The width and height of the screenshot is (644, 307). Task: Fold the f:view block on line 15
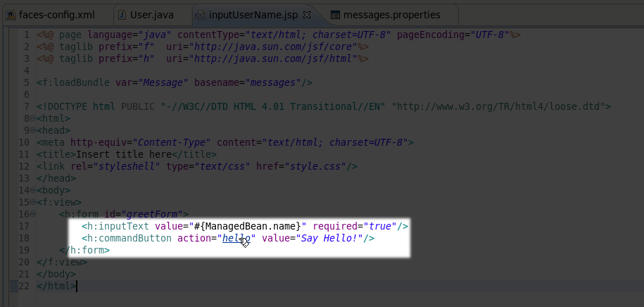click(x=33, y=202)
